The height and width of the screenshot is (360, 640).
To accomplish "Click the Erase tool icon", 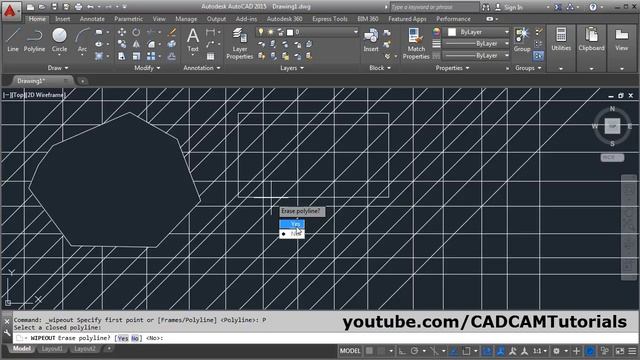I will [x=172, y=32].
